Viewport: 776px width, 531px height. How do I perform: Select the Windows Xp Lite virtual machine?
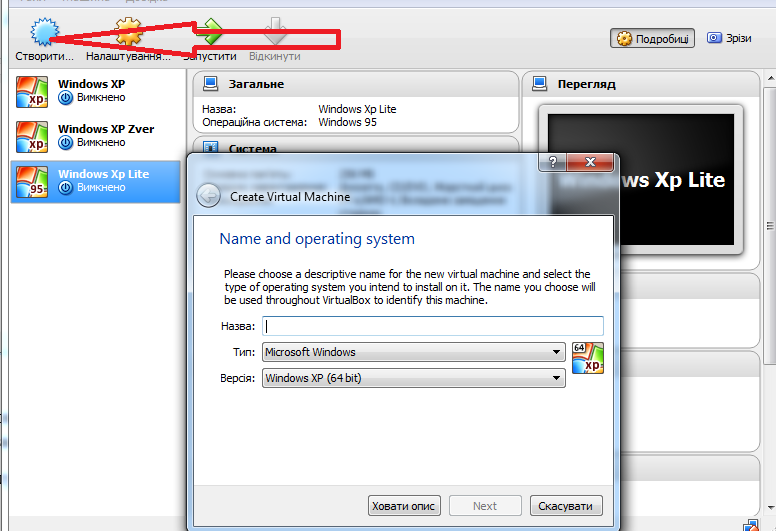96,182
